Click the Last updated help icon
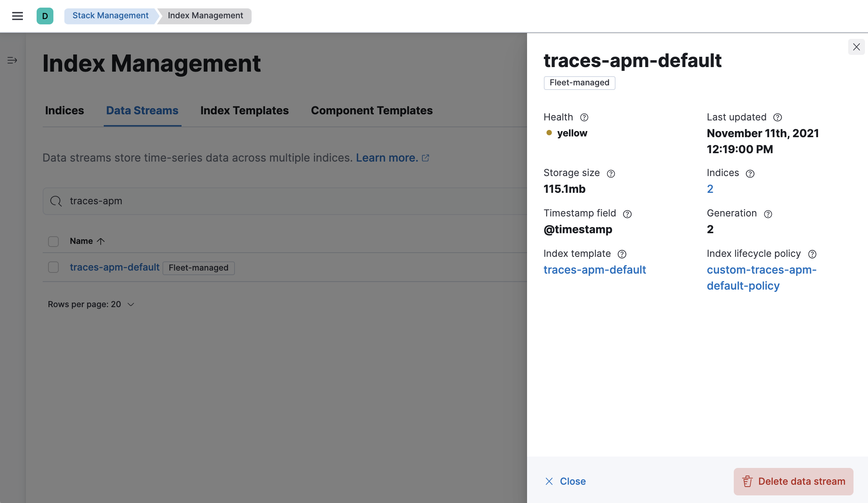Screen dimensions: 868x503 pyautogui.click(x=778, y=117)
